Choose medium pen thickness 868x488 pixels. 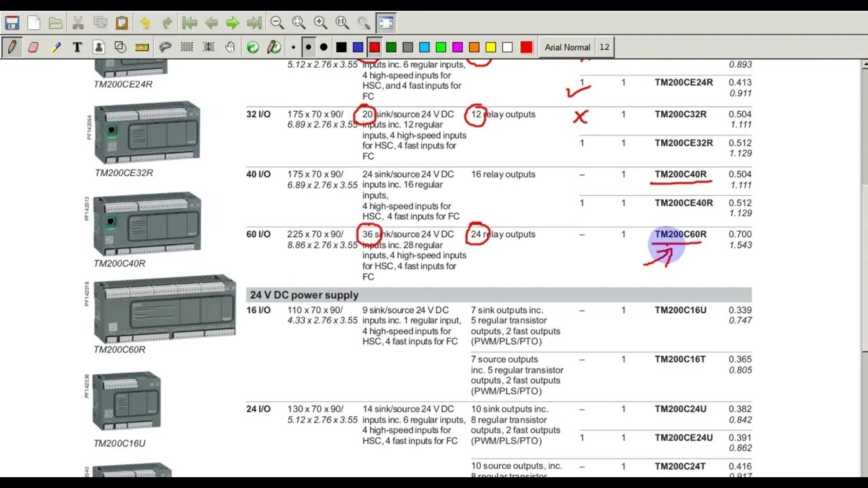click(x=308, y=47)
